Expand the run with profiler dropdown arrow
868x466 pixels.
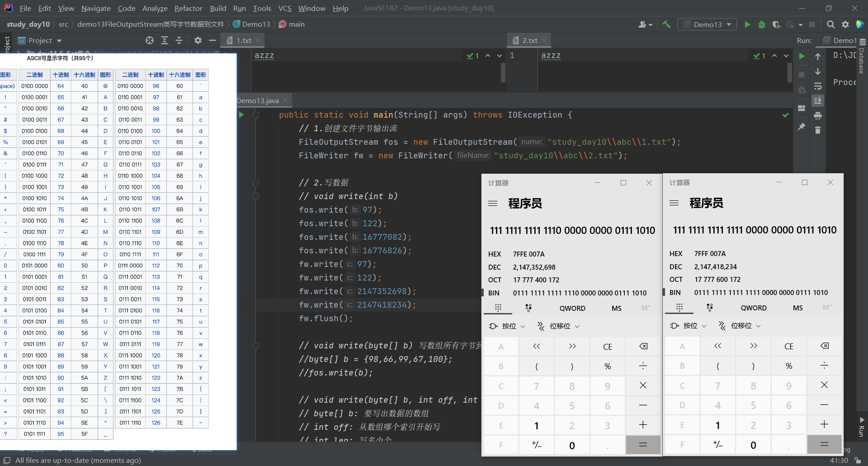coord(801,25)
